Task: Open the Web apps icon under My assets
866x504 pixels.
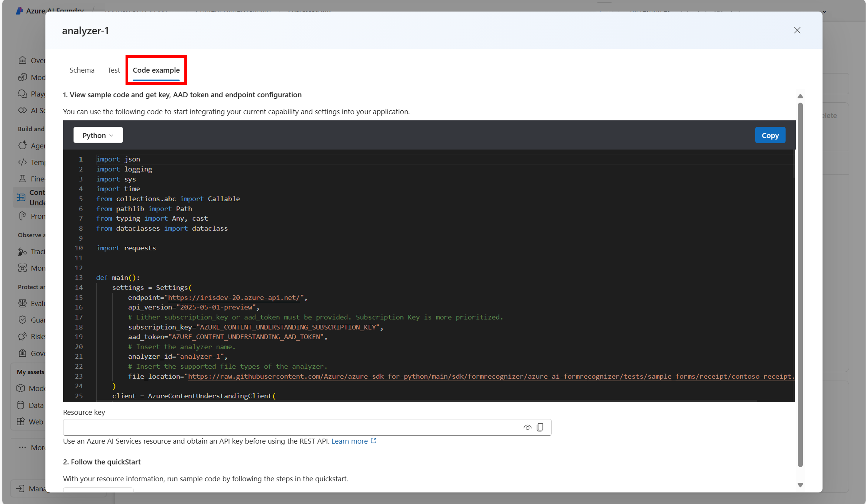Action: 21,422
